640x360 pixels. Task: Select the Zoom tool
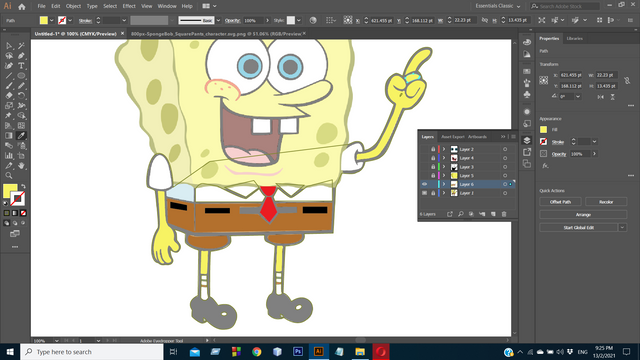[x=9, y=176]
